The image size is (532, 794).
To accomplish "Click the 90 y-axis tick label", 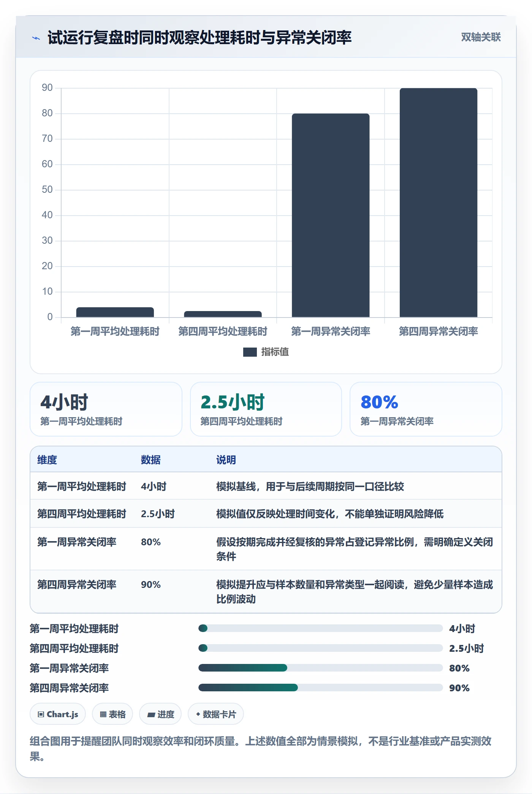I will point(47,88).
